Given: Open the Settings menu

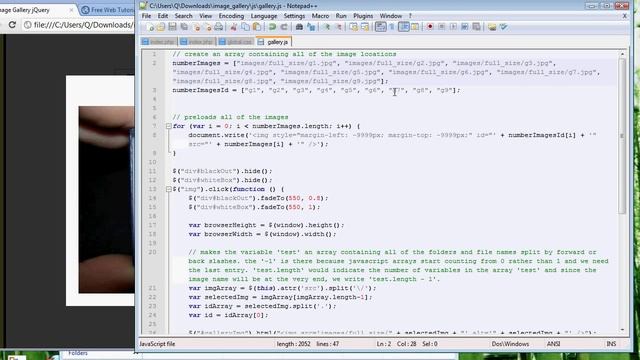Looking at the screenshot, I should point(294,16).
